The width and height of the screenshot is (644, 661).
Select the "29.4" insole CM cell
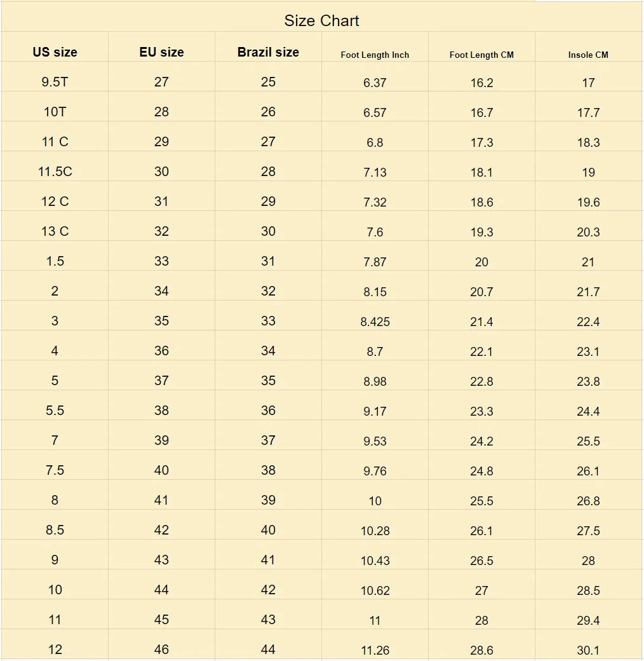588,620
